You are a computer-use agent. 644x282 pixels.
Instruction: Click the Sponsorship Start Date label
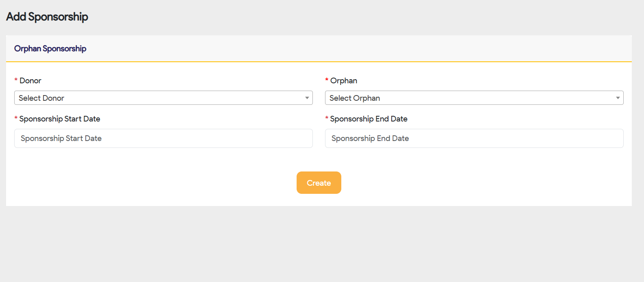(60, 119)
